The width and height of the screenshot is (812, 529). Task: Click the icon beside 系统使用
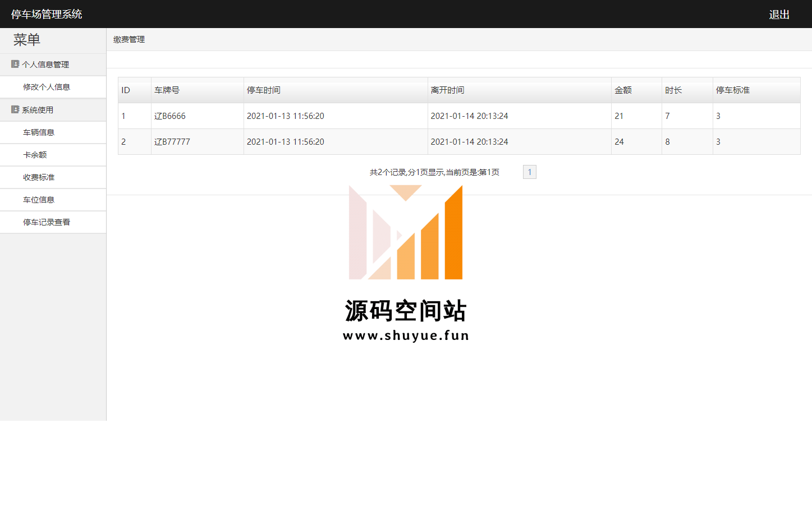point(15,109)
